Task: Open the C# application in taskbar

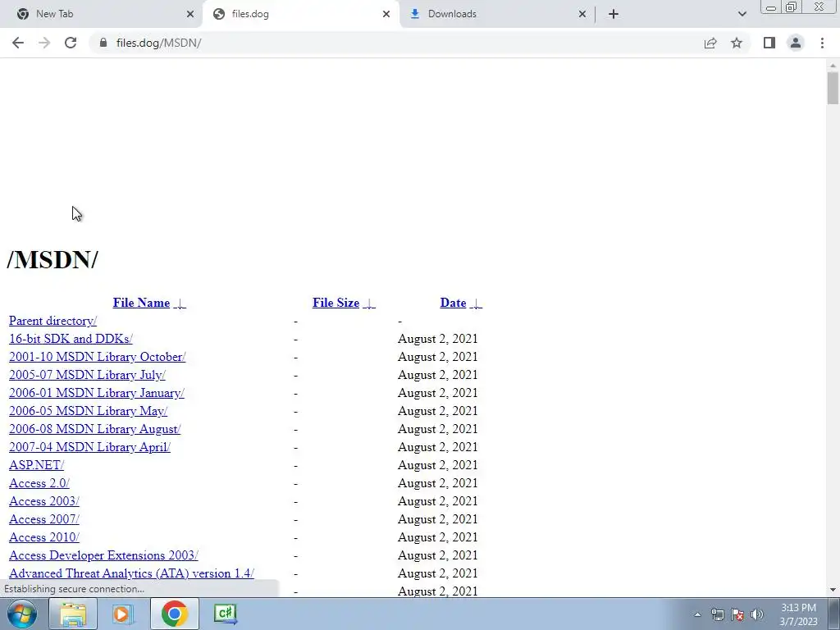Action: tap(225, 614)
